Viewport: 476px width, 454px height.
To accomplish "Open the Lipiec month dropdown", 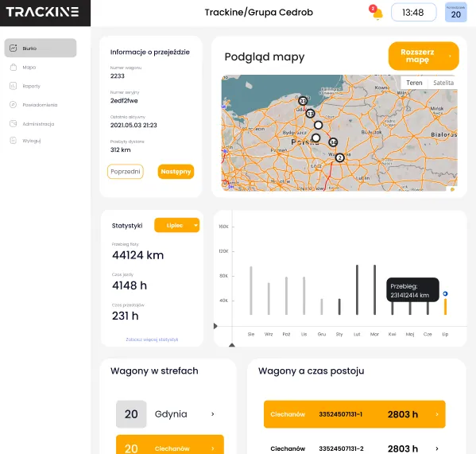I will pos(176,225).
